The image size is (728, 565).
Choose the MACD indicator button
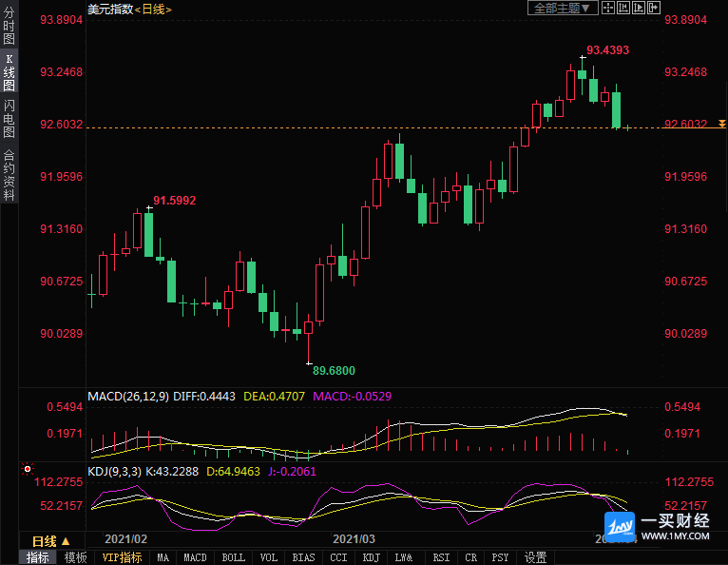click(x=195, y=557)
